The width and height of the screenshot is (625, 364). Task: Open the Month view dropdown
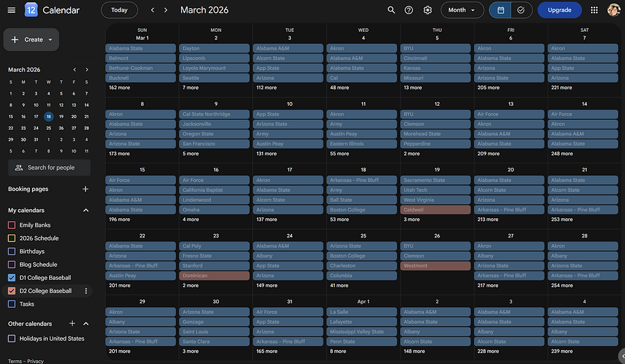pyautogui.click(x=462, y=10)
